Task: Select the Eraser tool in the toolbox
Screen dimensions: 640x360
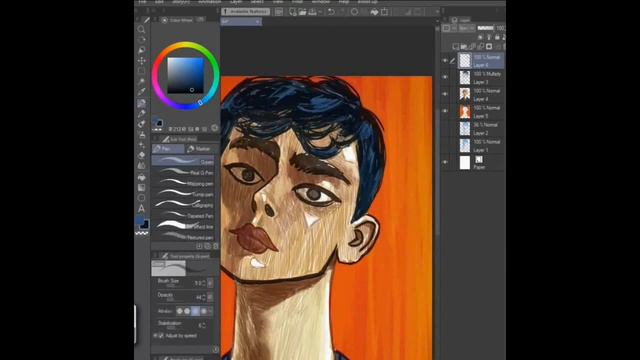Action: pyautogui.click(x=141, y=155)
